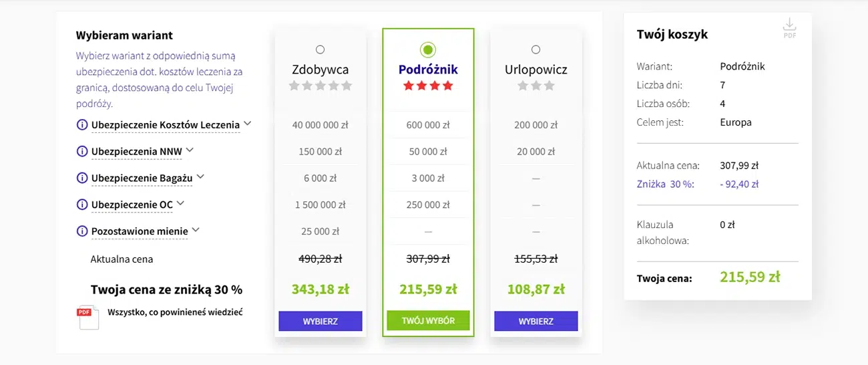Download basket PDF icon in Twój koszyk
Screen dimensions: 868x365
tap(790, 27)
